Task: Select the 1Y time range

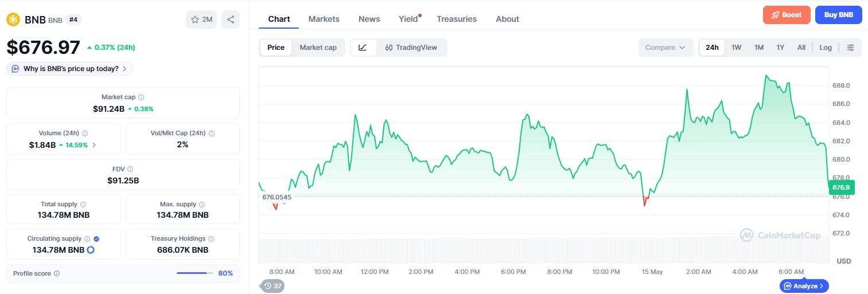Action: pos(780,48)
